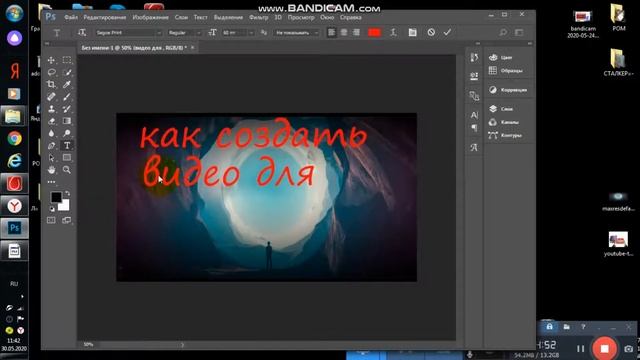This screenshot has height=360, width=640.
Task: Open the Segoe Print font family dropdown
Action: pyautogui.click(x=128, y=33)
